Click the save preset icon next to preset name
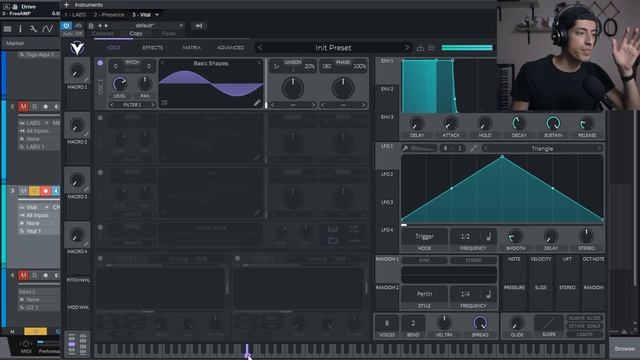This screenshot has width=640, height=360. pos(420,48)
